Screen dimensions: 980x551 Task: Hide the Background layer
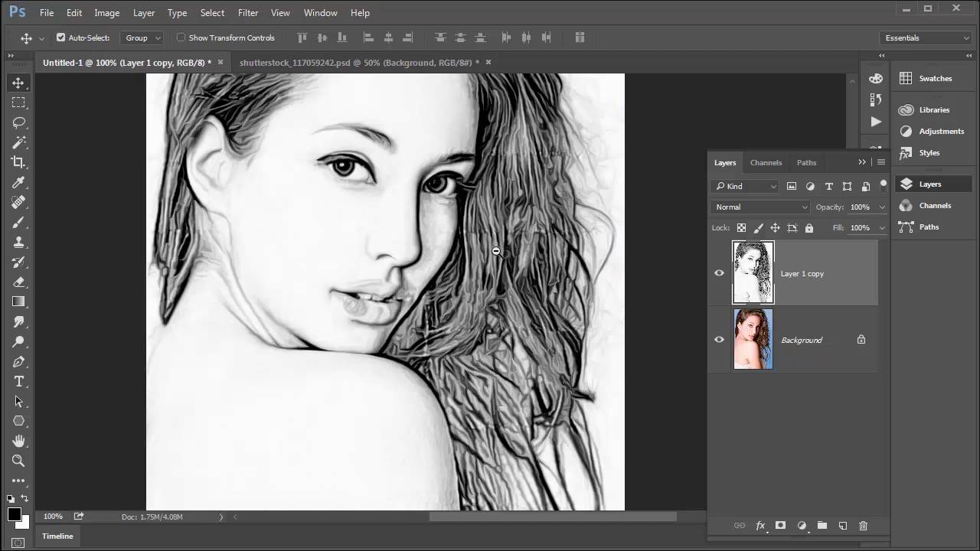point(719,340)
